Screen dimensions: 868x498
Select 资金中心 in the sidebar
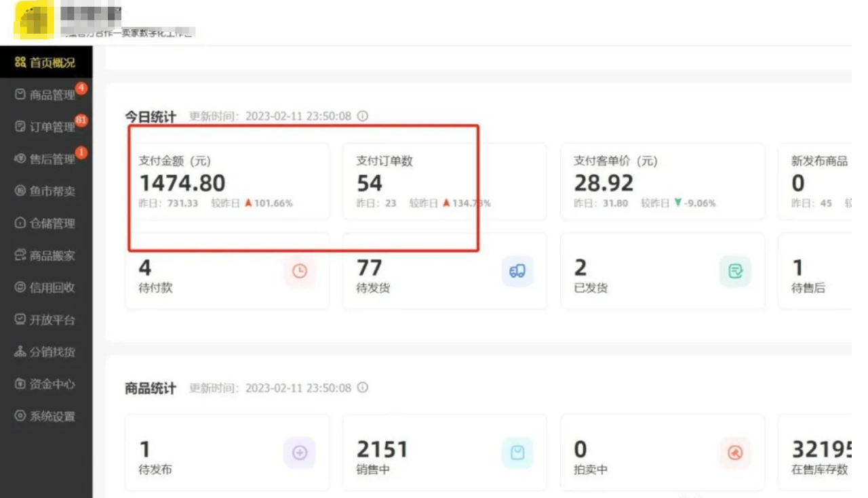click(46, 384)
